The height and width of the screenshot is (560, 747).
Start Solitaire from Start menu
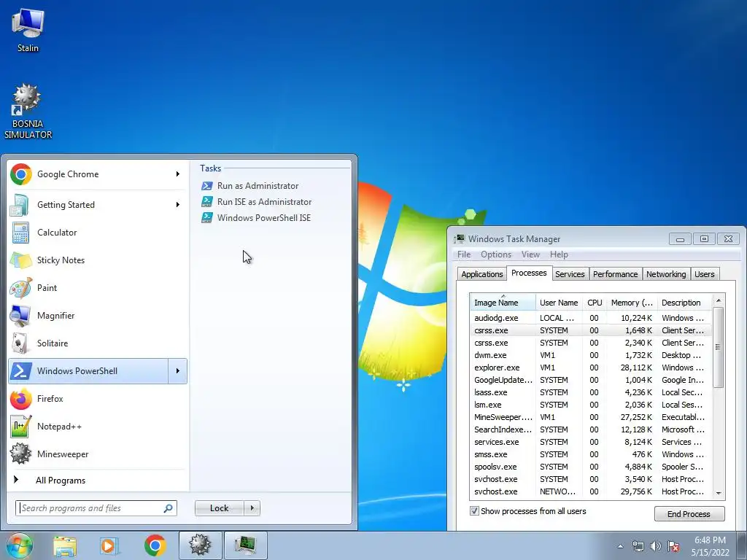point(98,343)
